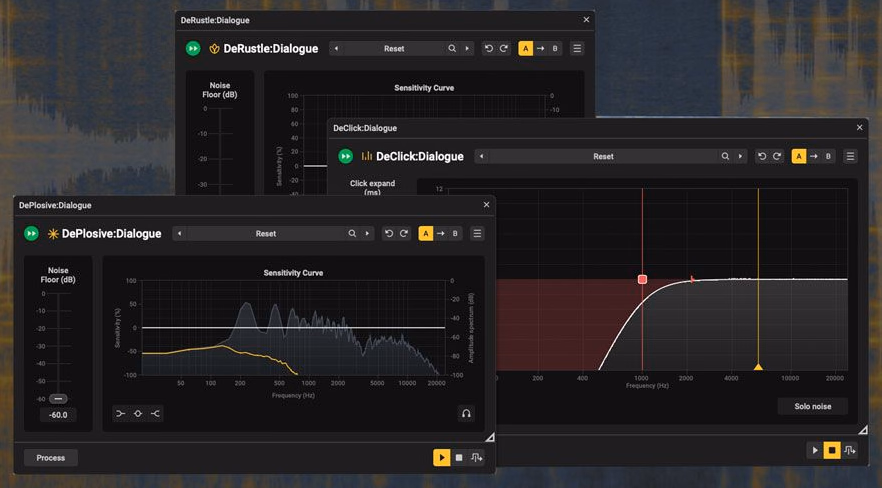This screenshot has width=882, height=488.
Task: Open the DePlosive hamburger menu
Action: pos(477,233)
